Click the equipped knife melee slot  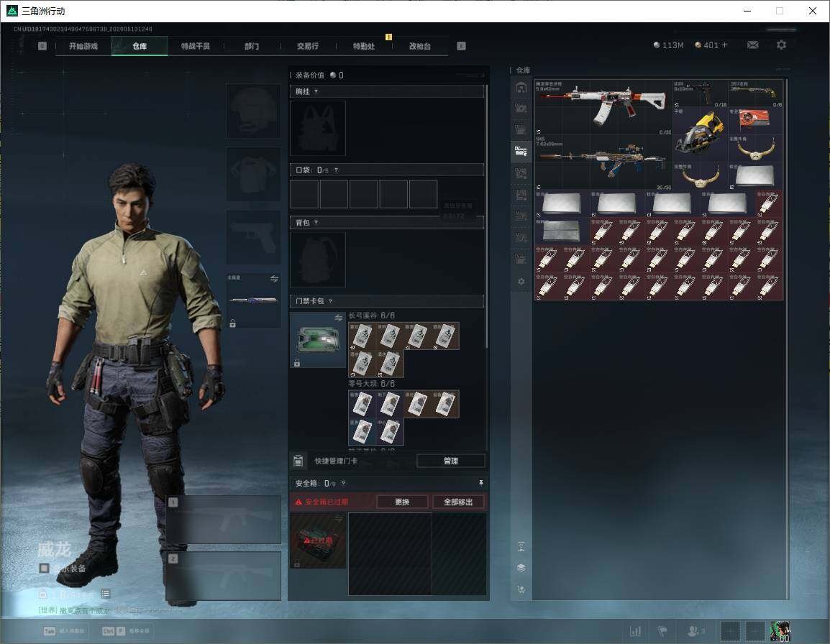click(254, 300)
